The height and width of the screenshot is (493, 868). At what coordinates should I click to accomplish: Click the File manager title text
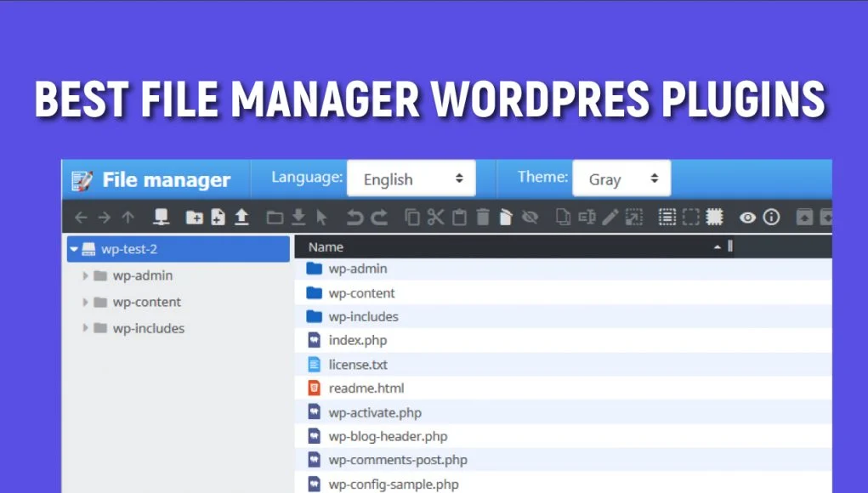pyautogui.click(x=166, y=180)
